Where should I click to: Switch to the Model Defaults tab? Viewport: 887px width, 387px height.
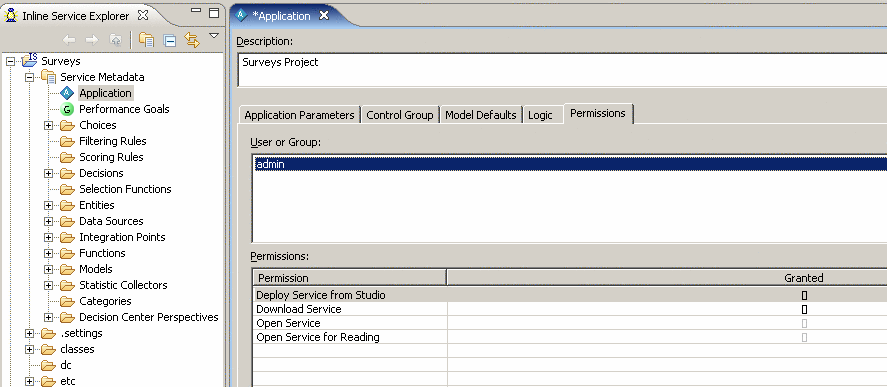(480, 115)
